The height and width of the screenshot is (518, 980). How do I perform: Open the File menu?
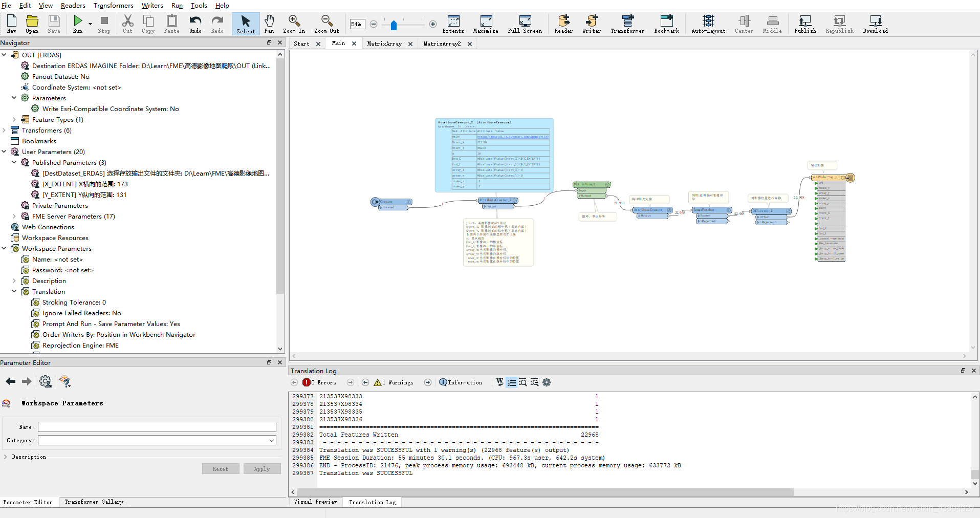click(6, 5)
